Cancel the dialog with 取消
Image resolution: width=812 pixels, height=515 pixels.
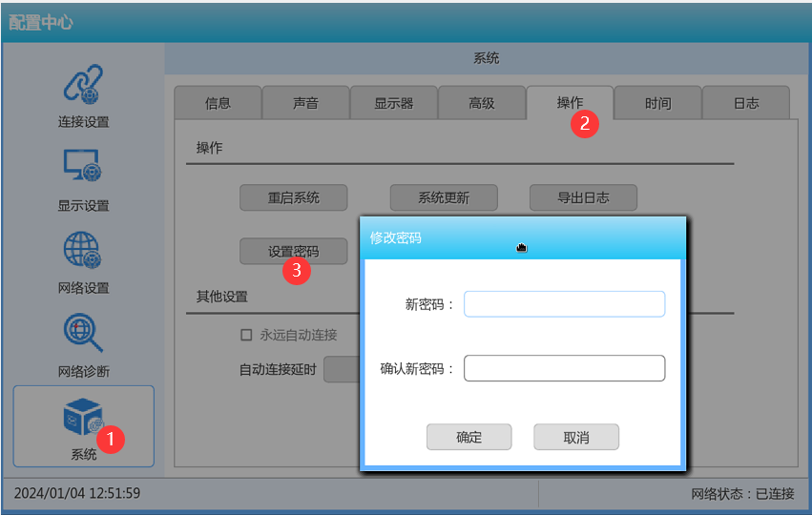pyautogui.click(x=576, y=438)
